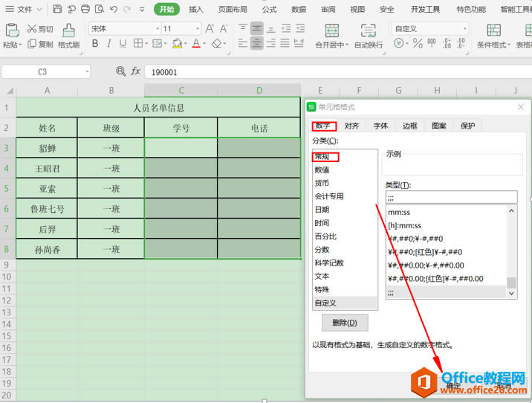Expand the Name Box dropdown arrow
This screenshot has width=532, height=403.
[x=87, y=71]
